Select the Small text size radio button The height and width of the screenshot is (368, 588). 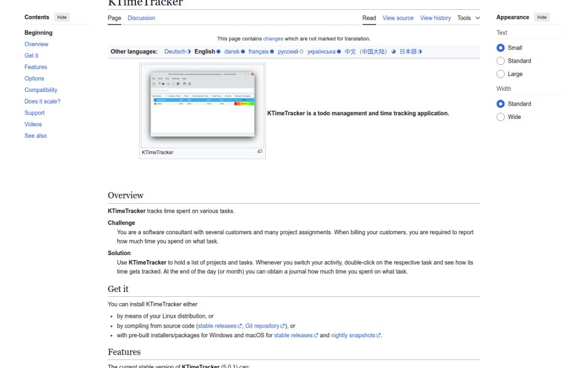(500, 48)
